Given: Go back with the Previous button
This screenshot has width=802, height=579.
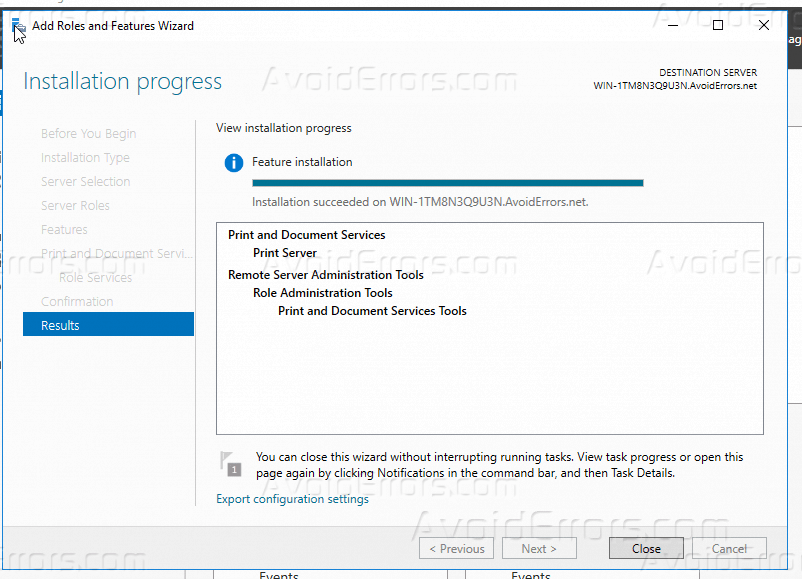Looking at the screenshot, I should [456, 548].
